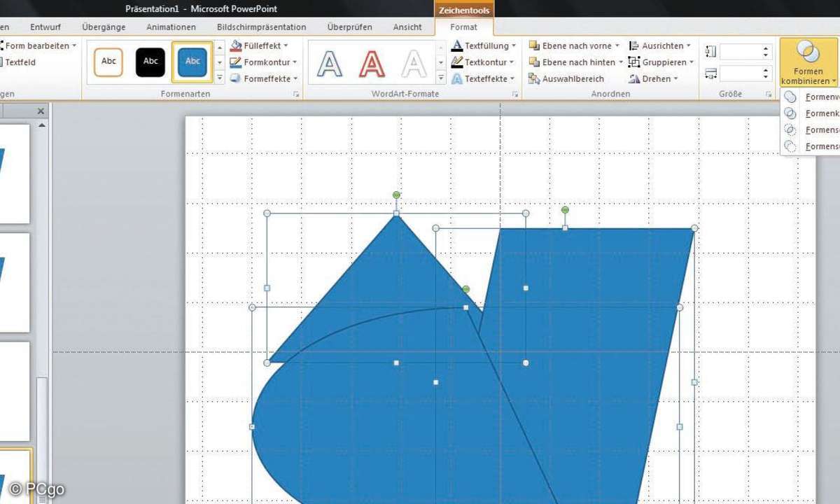The width and height of the screenshot is (840, 504).
Task: Apply the orange outlined Abc shape style
Action: coord(108,62)
